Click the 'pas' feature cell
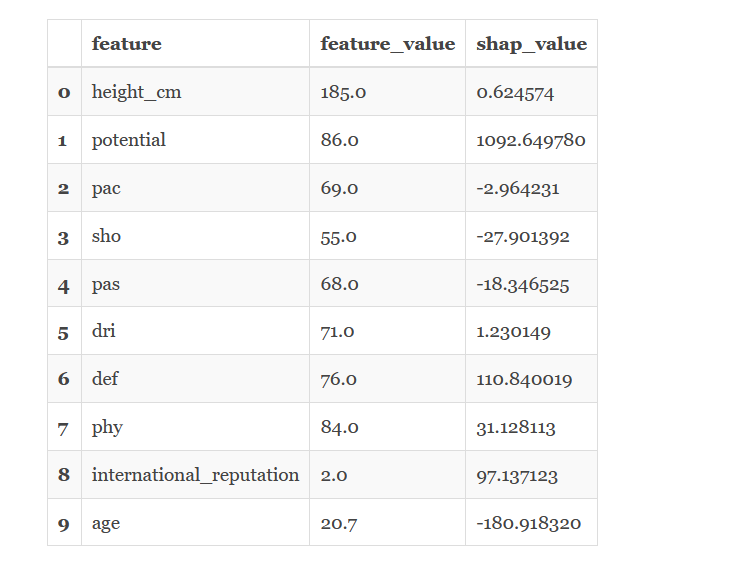 106,284
